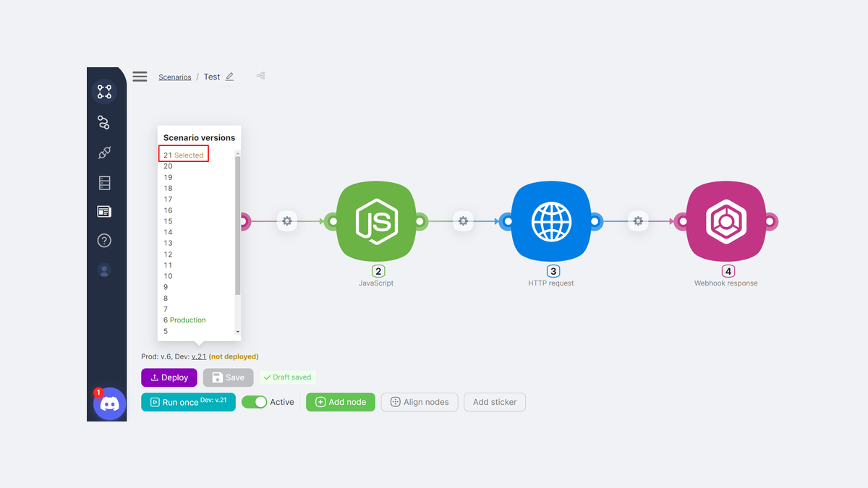Click the JavaScript node label
The image size is (868, 488).
coord(376,283)
